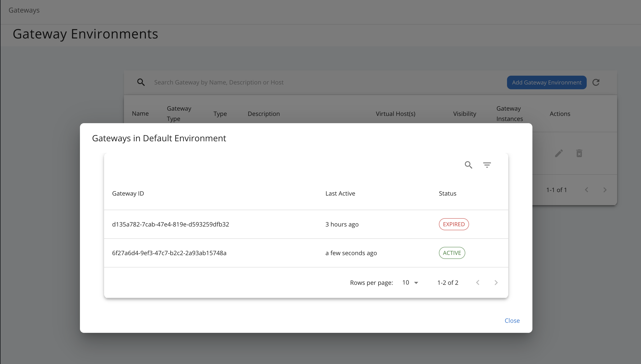
Task: Sort by the Last Active column header
Action: click(340, 194)
